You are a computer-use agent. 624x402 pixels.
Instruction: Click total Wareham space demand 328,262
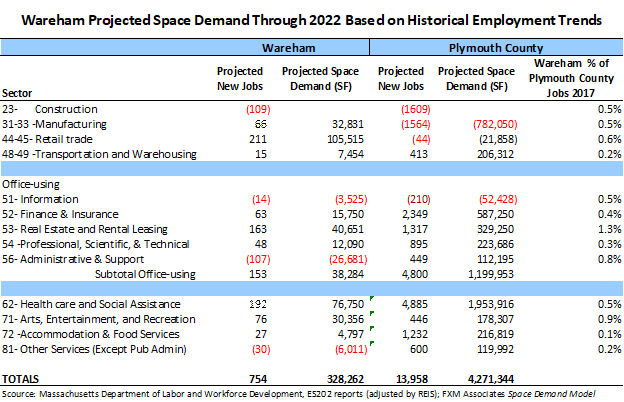(x=345, y=379)
